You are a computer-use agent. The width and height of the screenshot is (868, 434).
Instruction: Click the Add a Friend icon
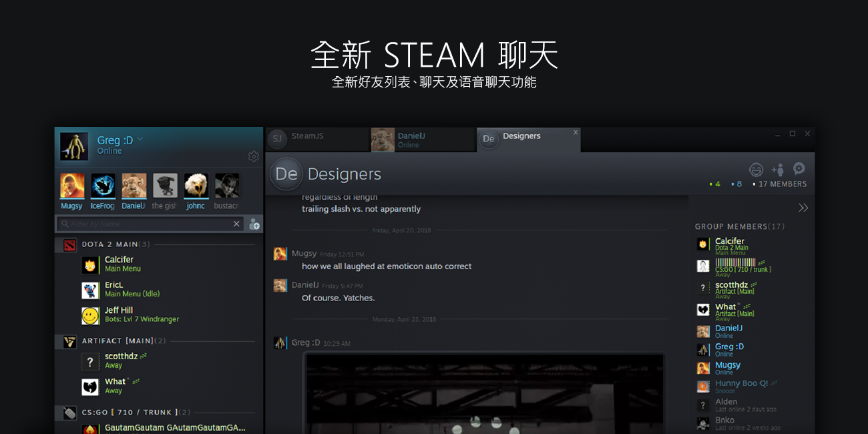click(254, 224)
